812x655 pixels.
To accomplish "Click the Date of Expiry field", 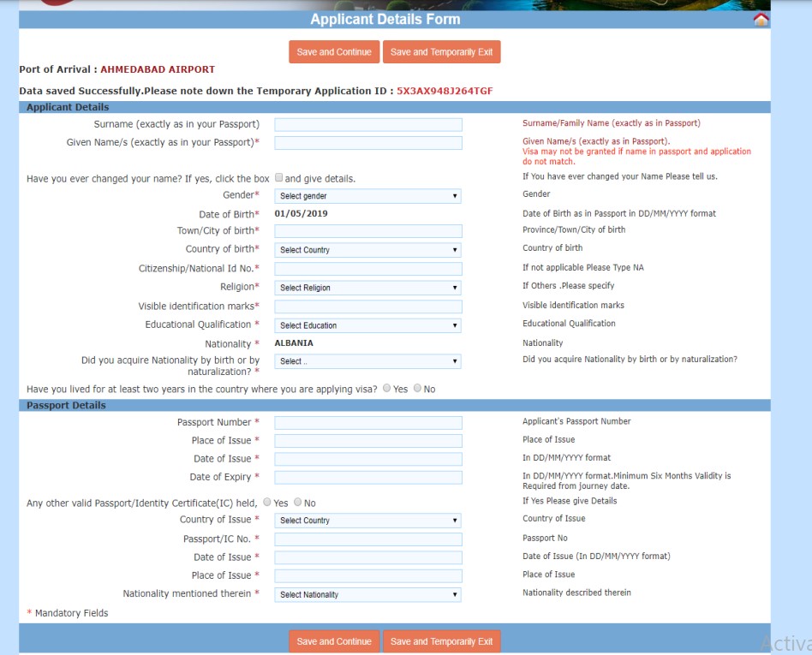I will pos(367,478).
